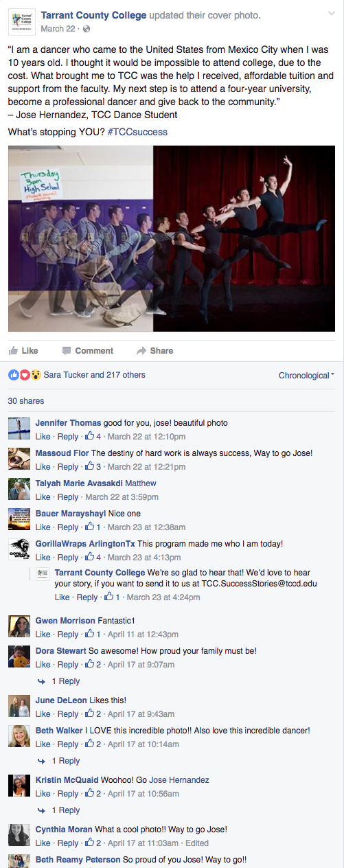Toggle Like on Jennifer Thomas's comment
The width and height of the screenshot is (344, 868).
point(43,437)
